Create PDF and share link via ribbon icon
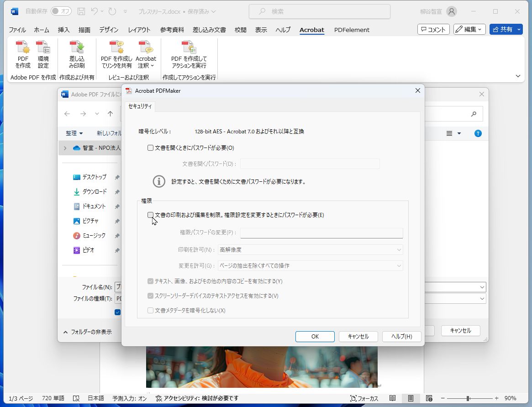 [116, 55]
